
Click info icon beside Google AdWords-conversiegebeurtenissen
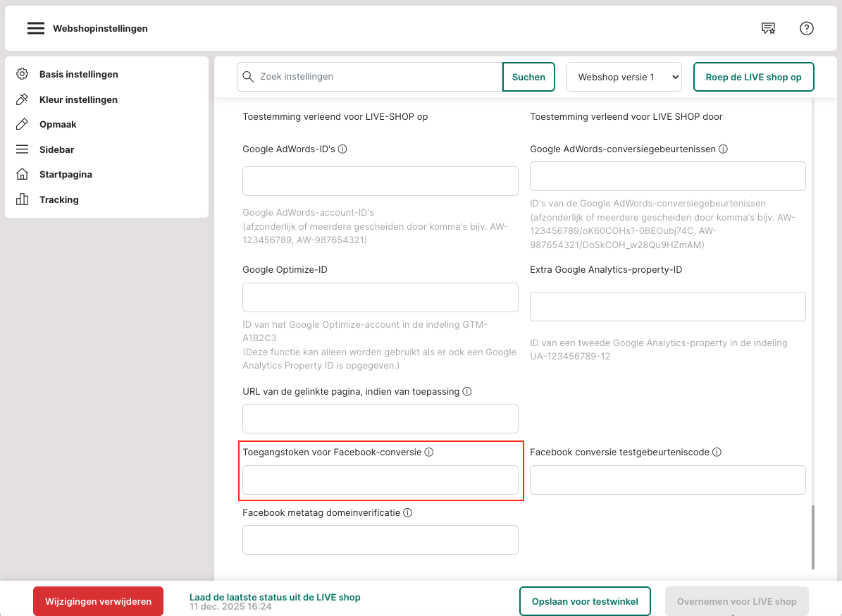click(724, 149)
